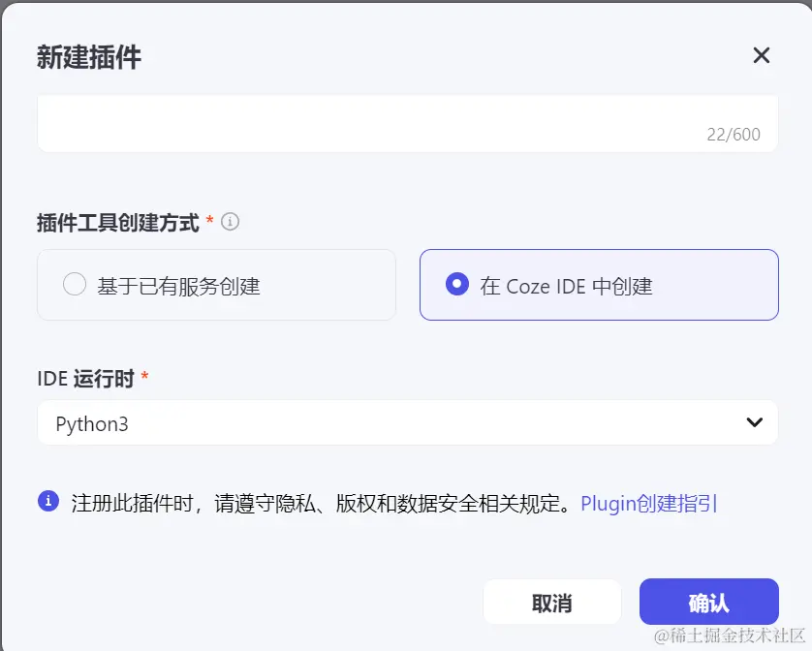812x651 pixels.
Task: Select 基于已有服务创建 radio button
Action: click(x=75, y=284)
